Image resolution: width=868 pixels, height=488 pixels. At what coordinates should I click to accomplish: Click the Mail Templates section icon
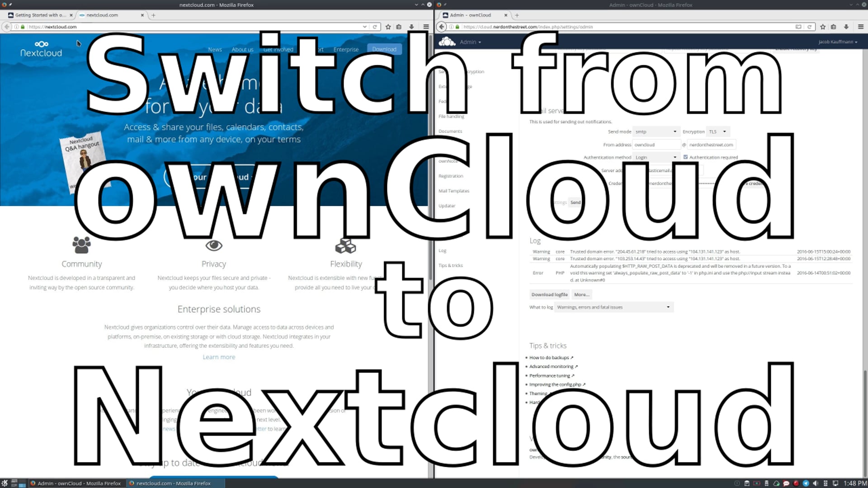[x=454, y=191]
